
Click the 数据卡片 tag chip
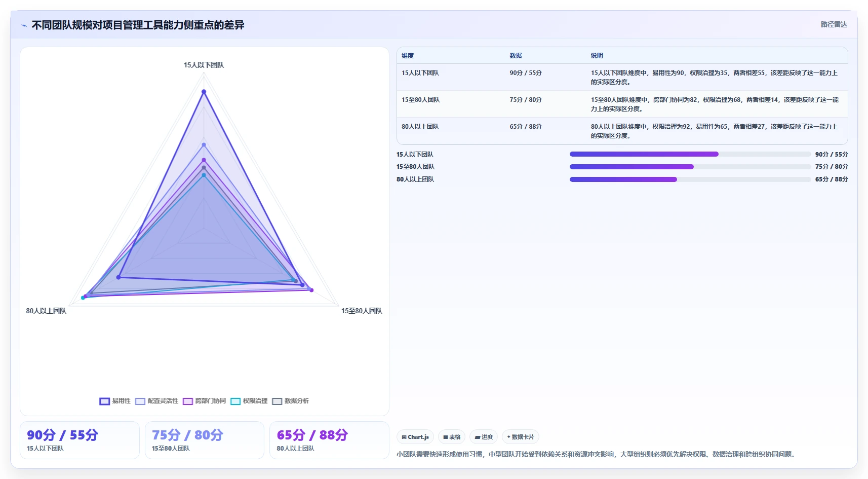[521, 437]
